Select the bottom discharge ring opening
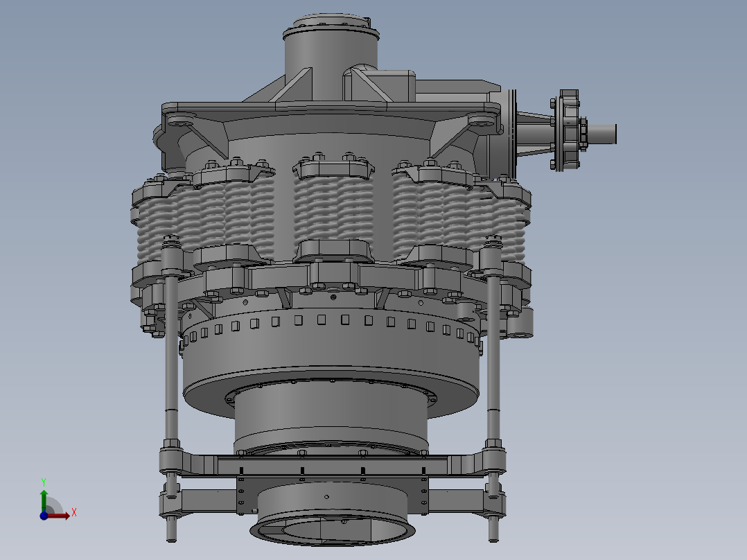The height and width of the screenshot is (560, 747). point(332,530)
